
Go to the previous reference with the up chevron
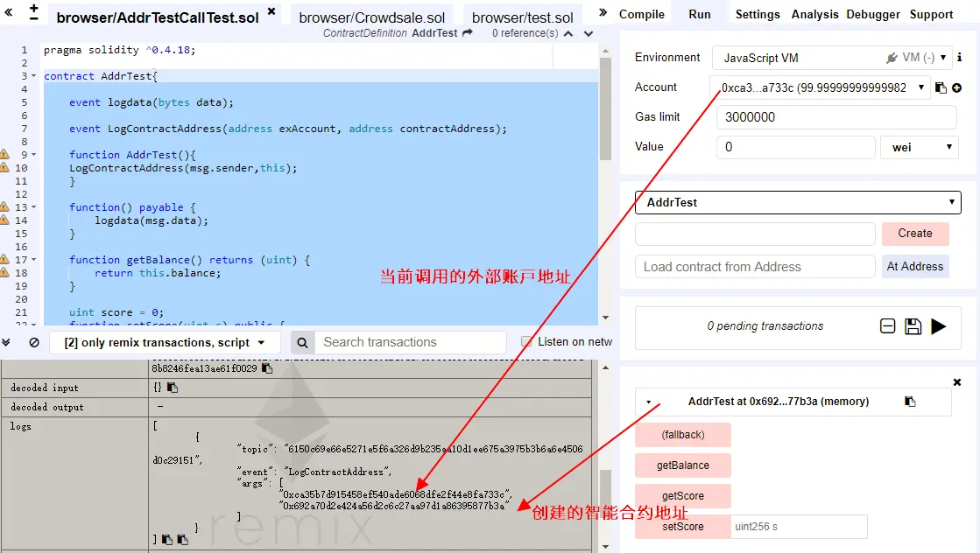[x=568, y=34]
